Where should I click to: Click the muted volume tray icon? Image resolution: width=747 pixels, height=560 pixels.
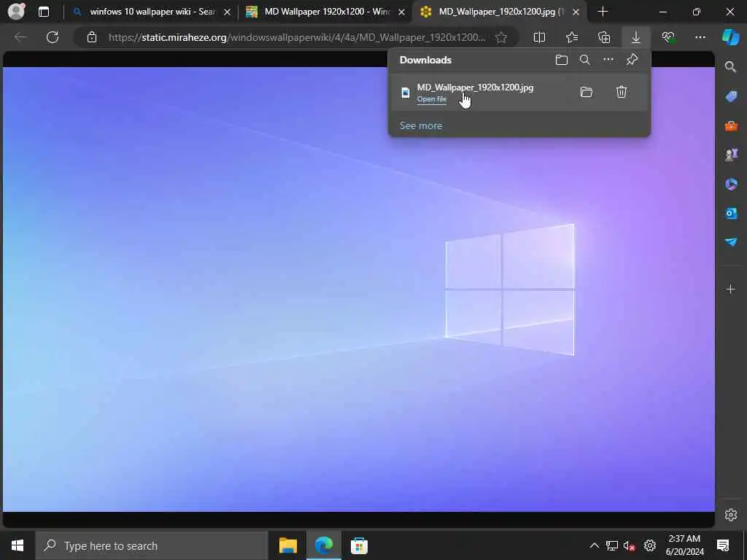click(x=630, y=545)
